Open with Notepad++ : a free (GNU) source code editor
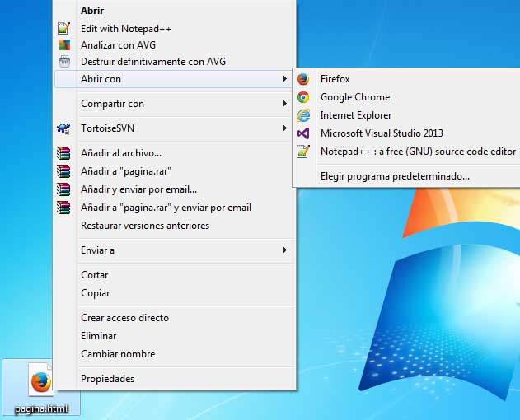 (x=407, y=152)
